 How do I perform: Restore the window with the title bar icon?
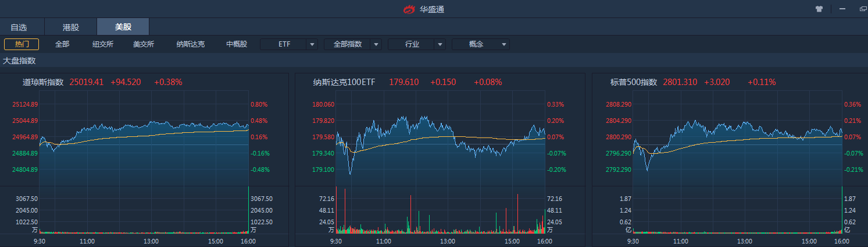(863, 9)
